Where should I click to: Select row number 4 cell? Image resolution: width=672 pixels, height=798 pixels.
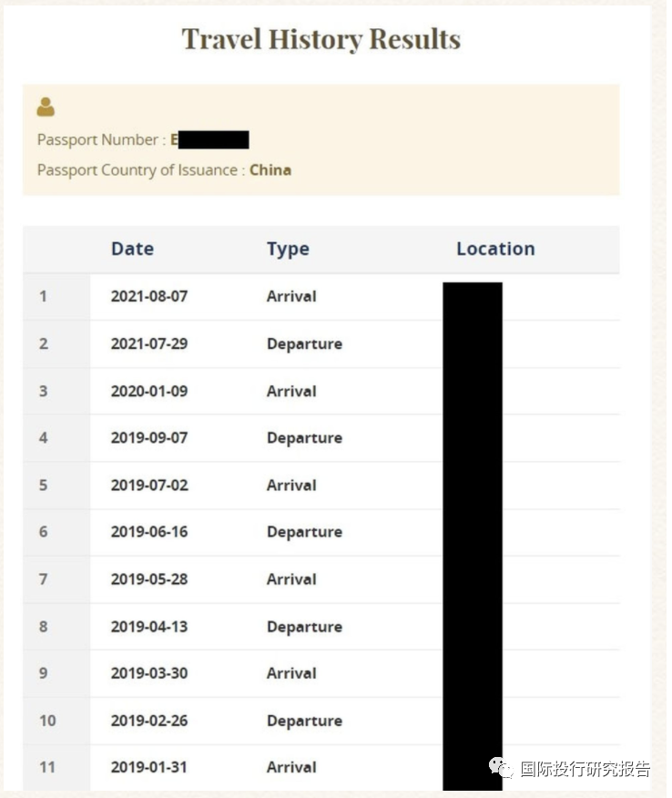56,437
